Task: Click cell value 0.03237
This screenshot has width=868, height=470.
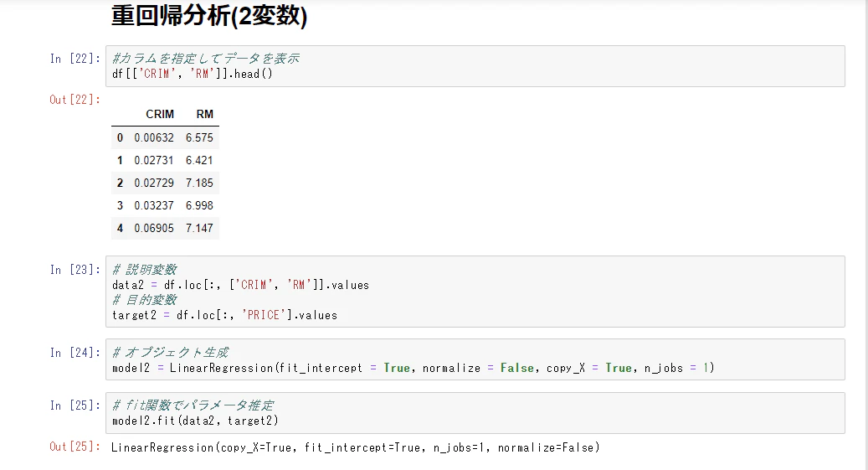Action: coord(154,205)
